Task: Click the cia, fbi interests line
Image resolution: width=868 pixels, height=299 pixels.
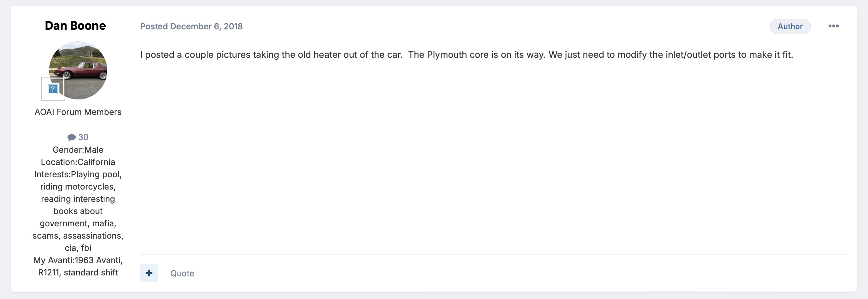Action: point(78,248)
